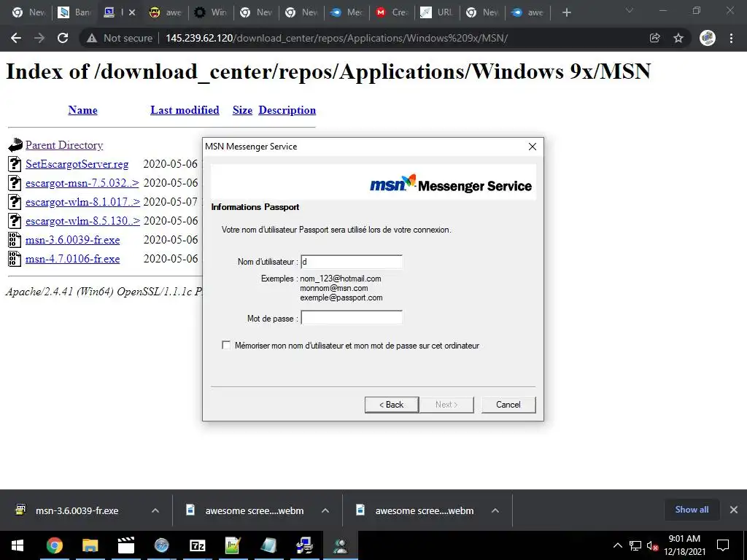Switch to the first awe tab
The width and height of the screenshot is (747, 560).
[166, 13]
